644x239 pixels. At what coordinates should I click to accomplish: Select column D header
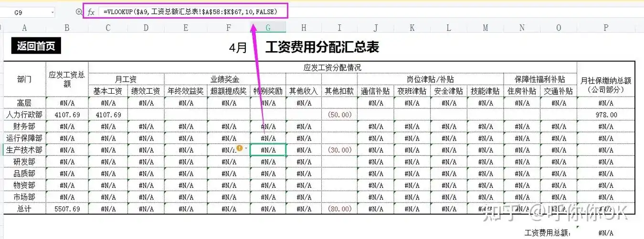pos(146,28)
